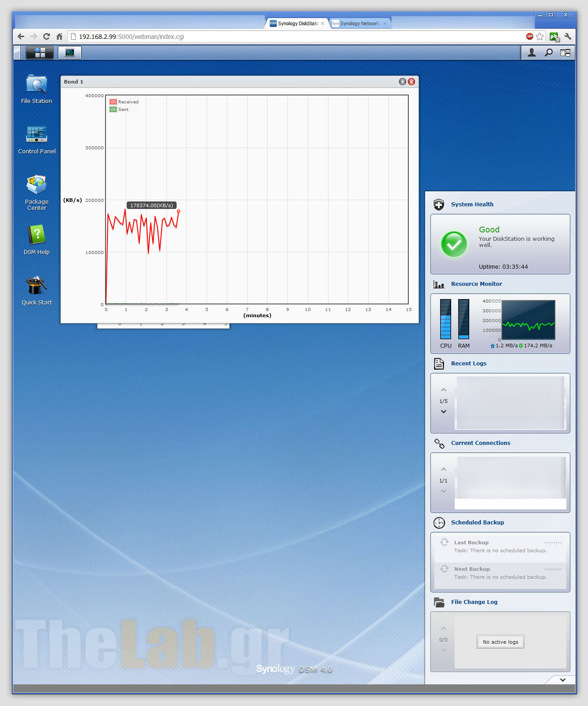Click the browser home icon
Viewport: 588px width, 706px height.
[x=59, y=36]
